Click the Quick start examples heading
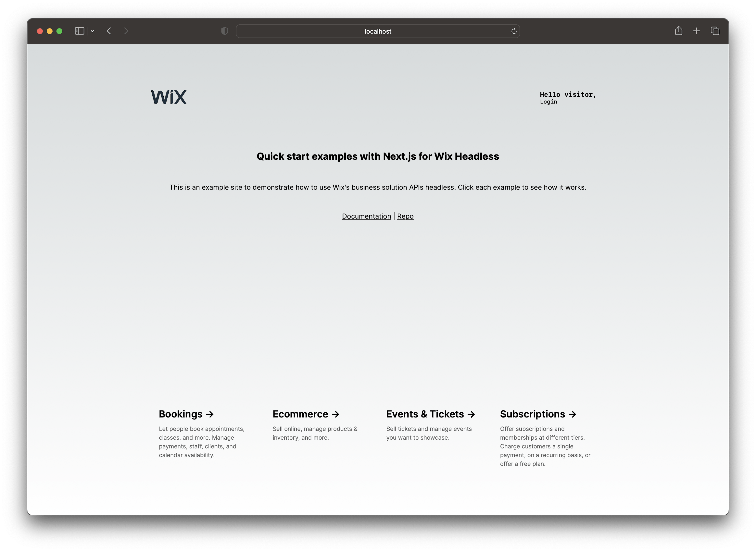This screenshot has width=756, height=551. coord(378,156)
